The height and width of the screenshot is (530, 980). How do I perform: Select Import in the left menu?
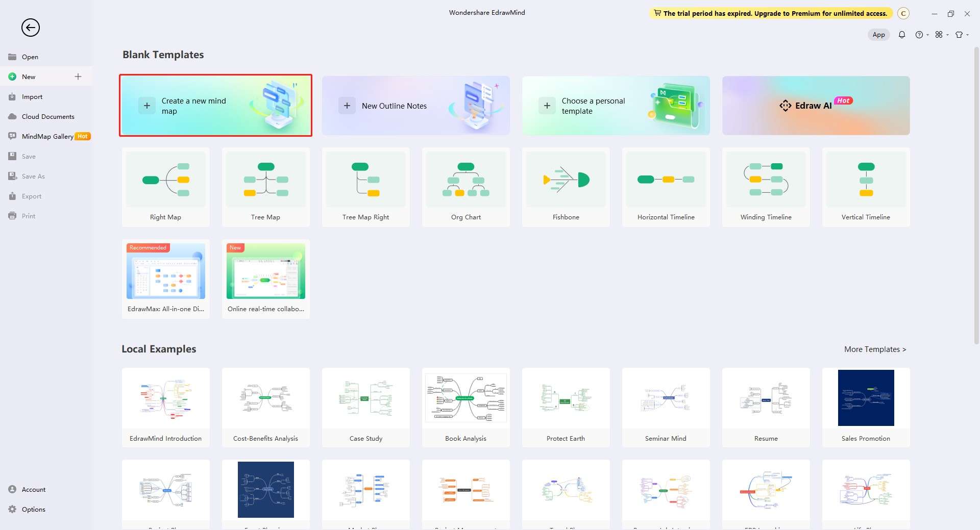[x=46, y=96]
